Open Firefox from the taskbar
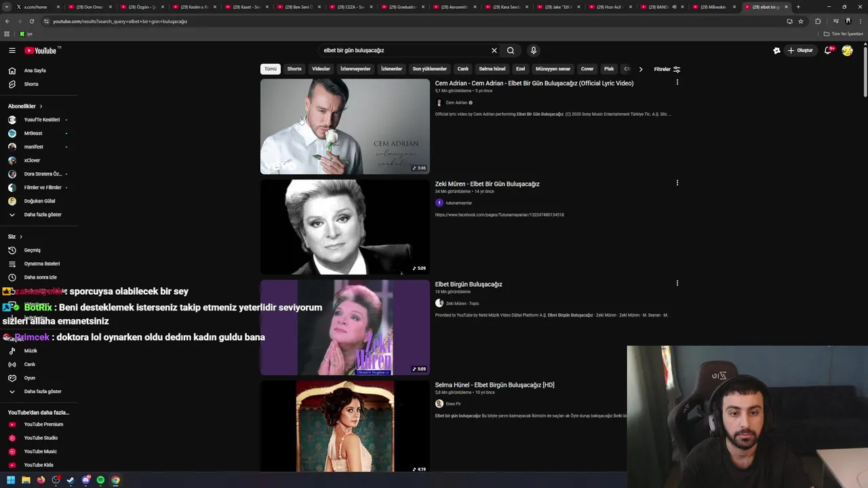 click(x=41, y=480)
